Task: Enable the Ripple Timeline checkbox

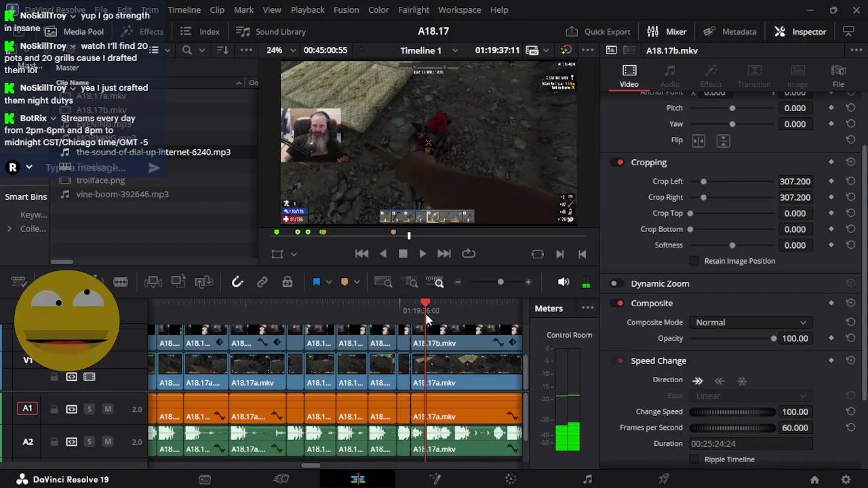Action: tap(694, 460)
